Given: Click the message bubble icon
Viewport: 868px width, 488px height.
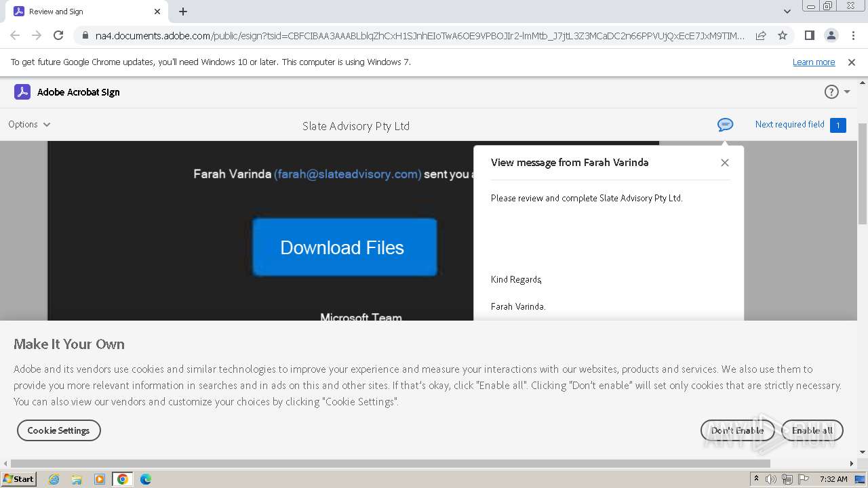Looking at the screenshot, I should [725, 125].
